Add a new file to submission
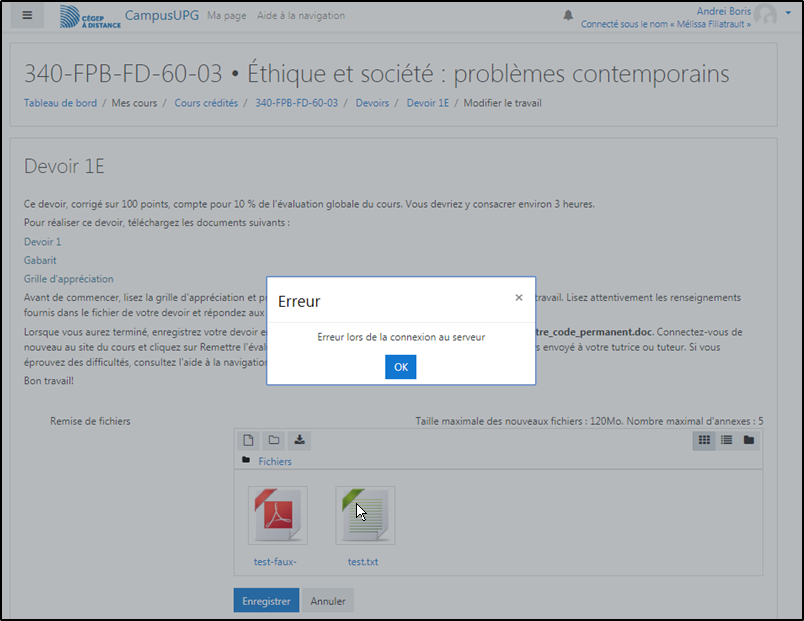This screenshot has height=621, width=804. 248,440
